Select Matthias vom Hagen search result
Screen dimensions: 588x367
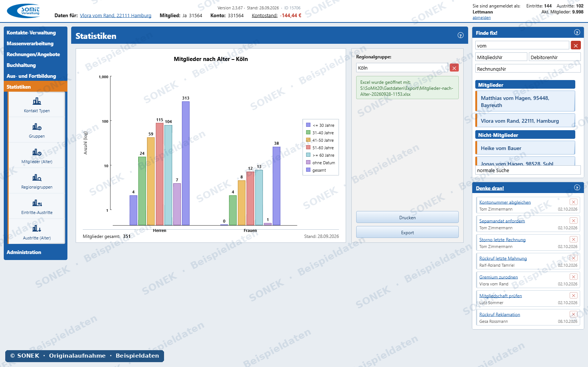525,101
